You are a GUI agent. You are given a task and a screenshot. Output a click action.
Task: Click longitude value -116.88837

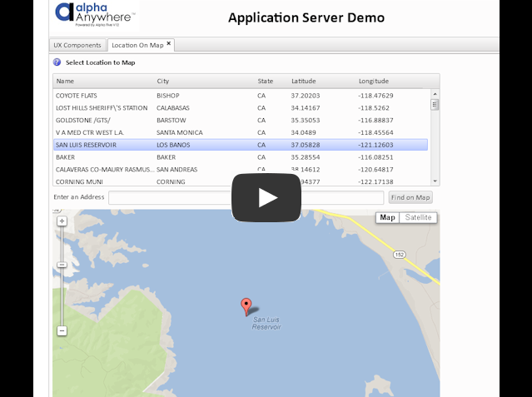click(x=375, y=120)
